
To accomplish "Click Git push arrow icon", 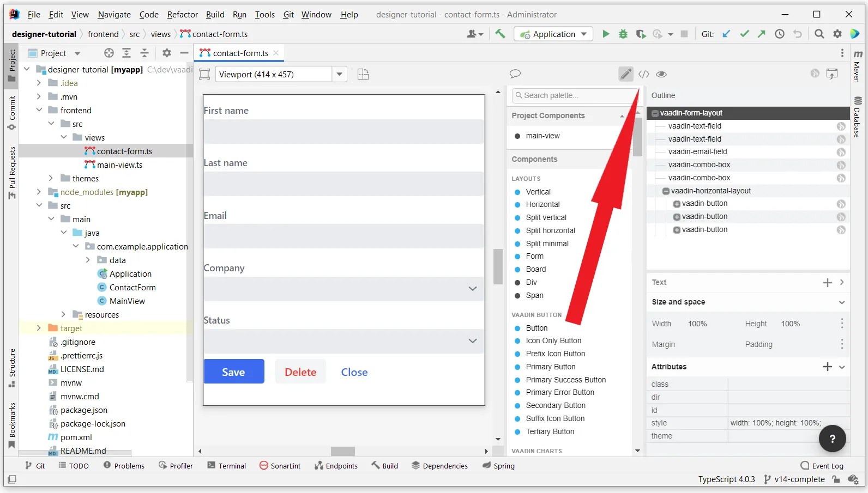I will pyautogui.click(x=762, y=34).
